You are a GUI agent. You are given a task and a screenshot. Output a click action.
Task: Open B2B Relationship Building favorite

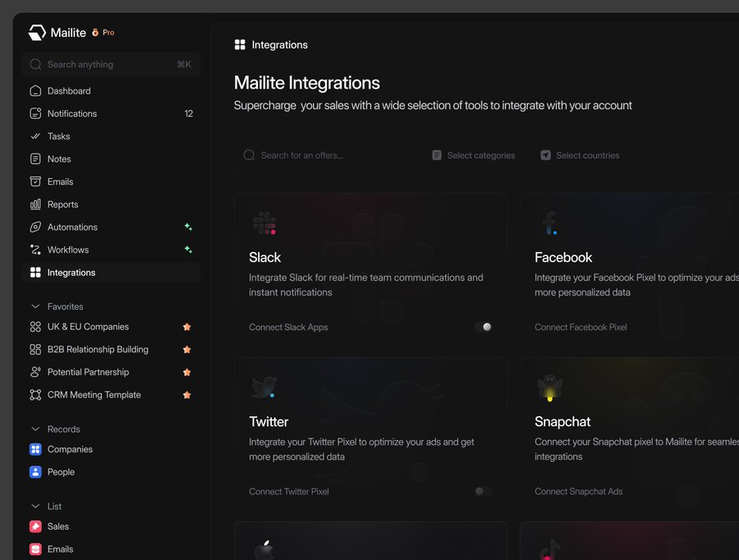tap(111, 349)
